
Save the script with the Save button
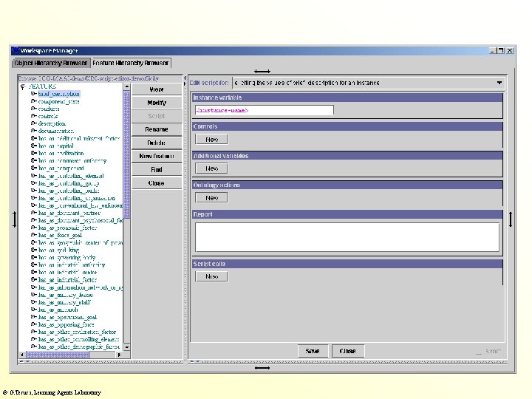[313, 351]
